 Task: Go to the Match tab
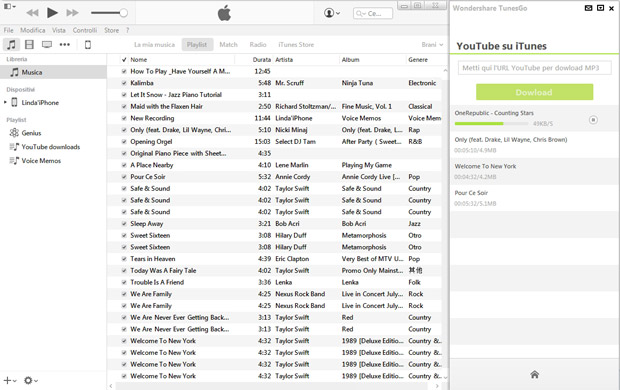(229, 45)
